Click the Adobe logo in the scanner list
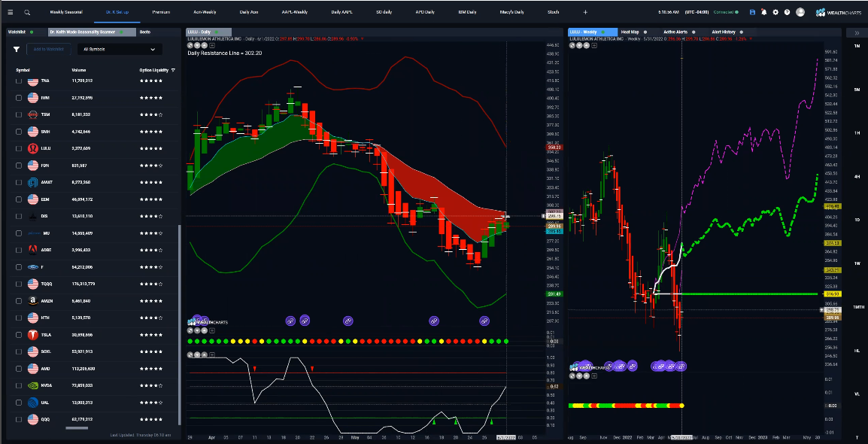 [x=32, y=251]
